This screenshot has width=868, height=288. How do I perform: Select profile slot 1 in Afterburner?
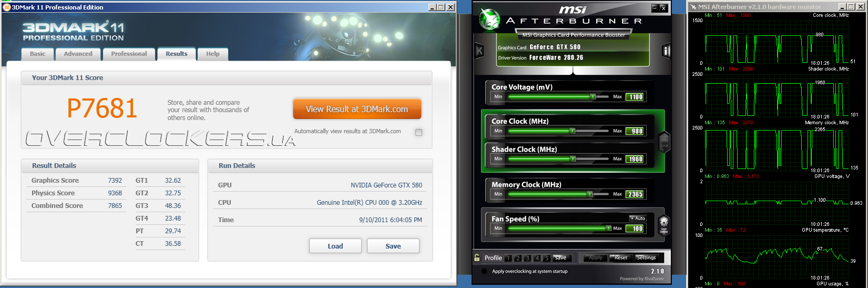[508, 258]
